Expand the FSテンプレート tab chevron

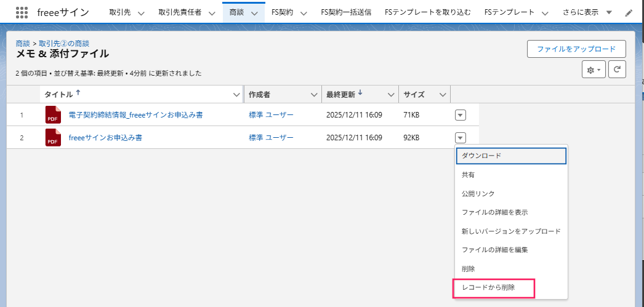pyautogui.click(x=545, y=13)
